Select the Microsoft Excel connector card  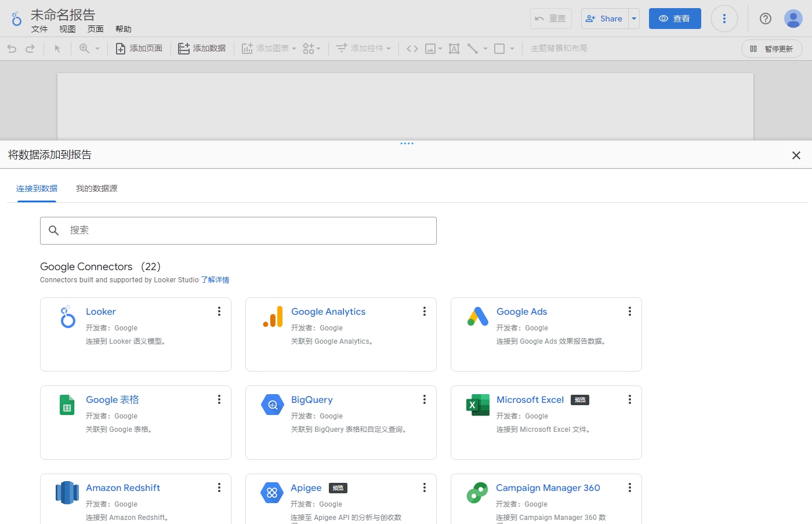coord(546,423)
